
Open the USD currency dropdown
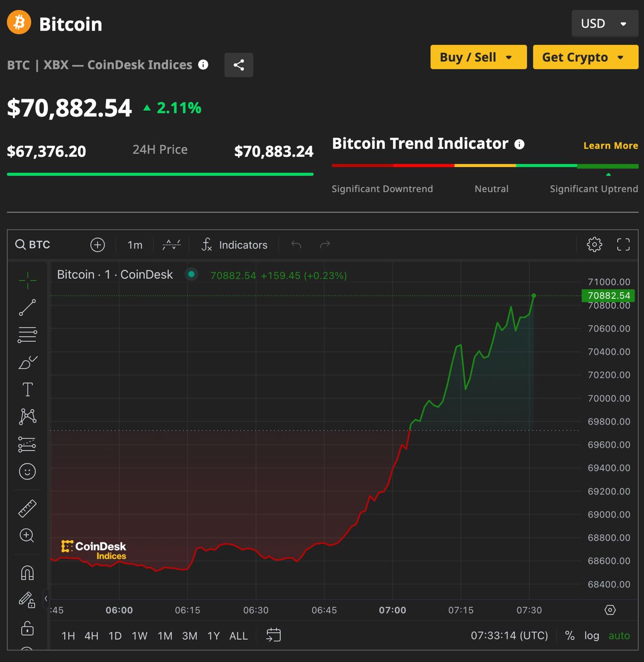[604, 24]
